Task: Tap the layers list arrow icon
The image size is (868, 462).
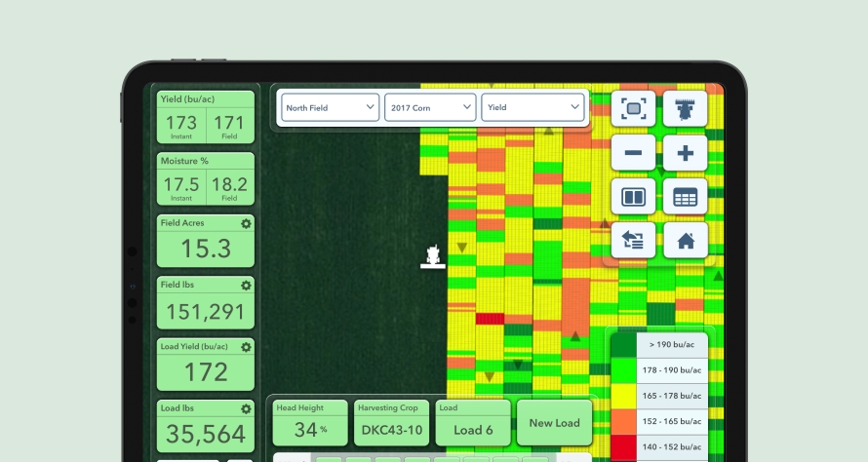Action: (x=633, y=241)
